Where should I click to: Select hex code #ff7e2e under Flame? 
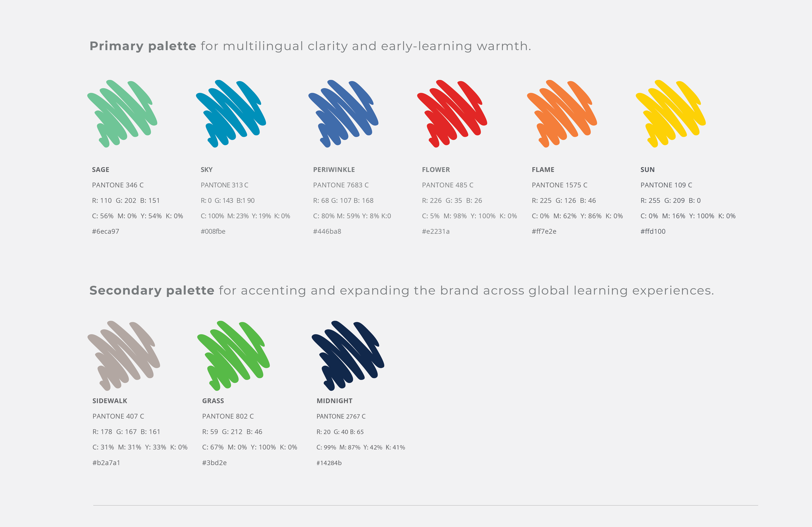point(544,231)
